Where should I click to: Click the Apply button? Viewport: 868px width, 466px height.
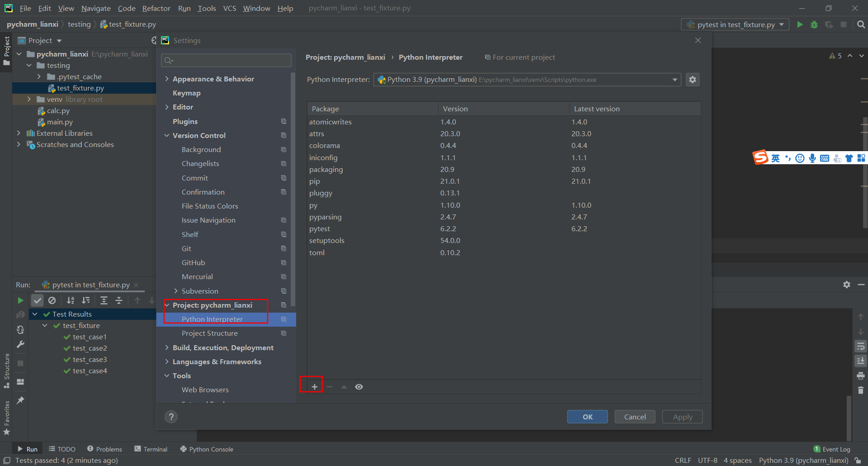682,417
